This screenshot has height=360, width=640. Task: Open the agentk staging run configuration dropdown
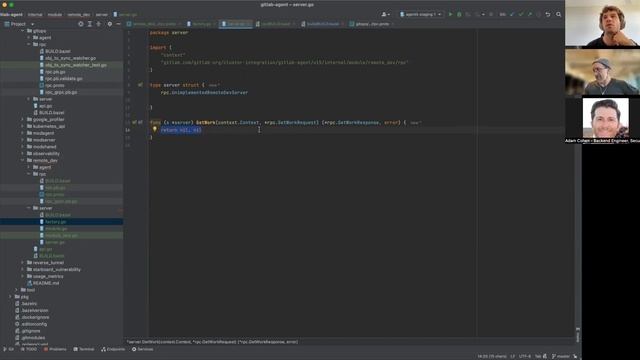click(420, 14)
